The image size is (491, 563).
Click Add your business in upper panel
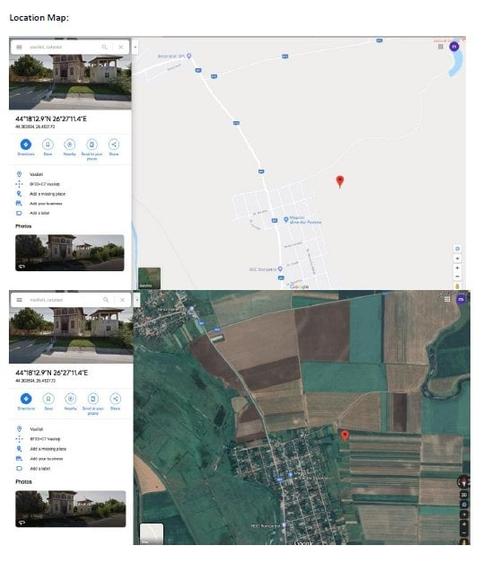(x=70, y=203)
